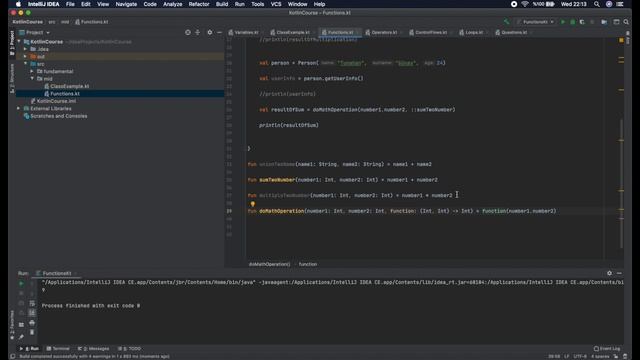The height and width of the screenshot is (360, 640).
Task: Click the "Process finished with exit code 0" line
Action: pyautogui.click(x=91, y=305)
